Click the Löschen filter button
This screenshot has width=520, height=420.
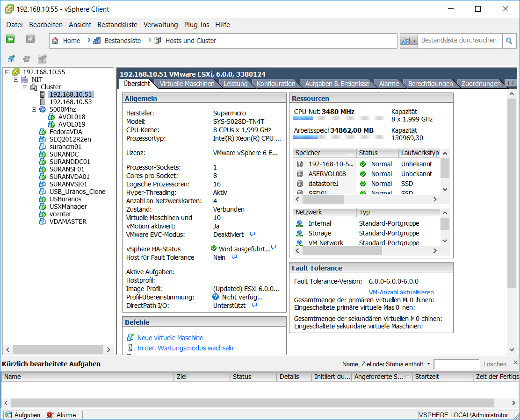(x=495, y=364)
